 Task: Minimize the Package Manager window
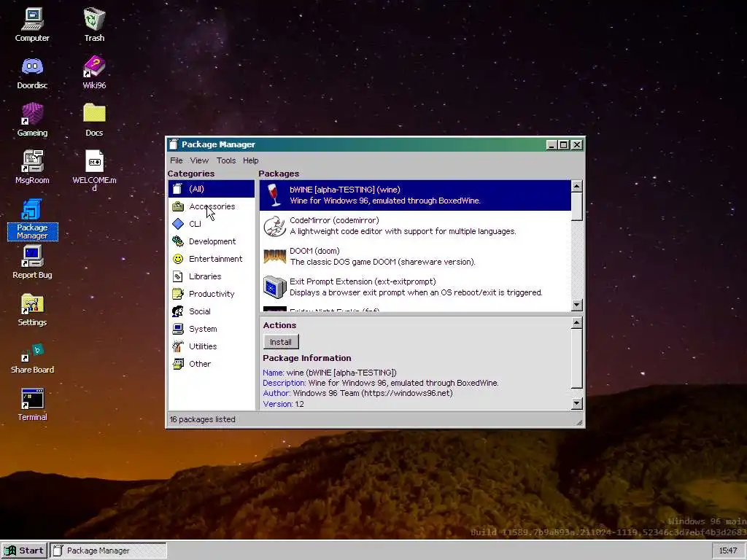pyautogui.click(x=551, y=145)
